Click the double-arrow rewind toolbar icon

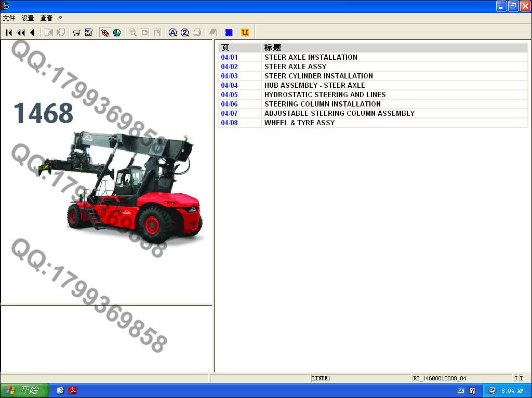click(x=21, y=33)
